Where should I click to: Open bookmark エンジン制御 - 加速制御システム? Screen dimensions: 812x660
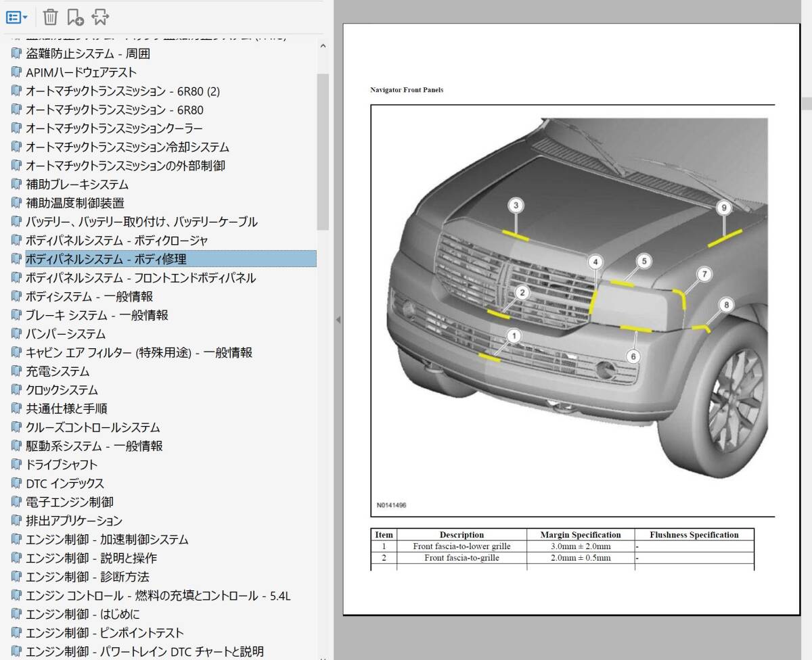point(107,540)
